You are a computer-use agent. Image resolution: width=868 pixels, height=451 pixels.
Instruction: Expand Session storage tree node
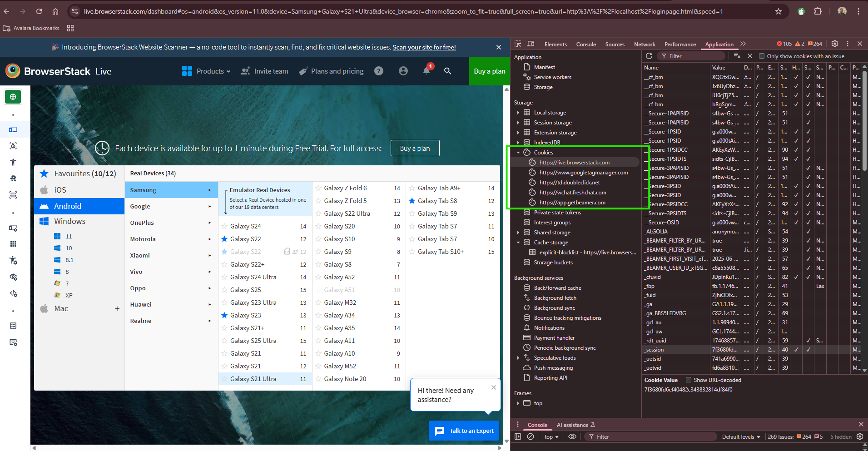click(x=518, y=123)
